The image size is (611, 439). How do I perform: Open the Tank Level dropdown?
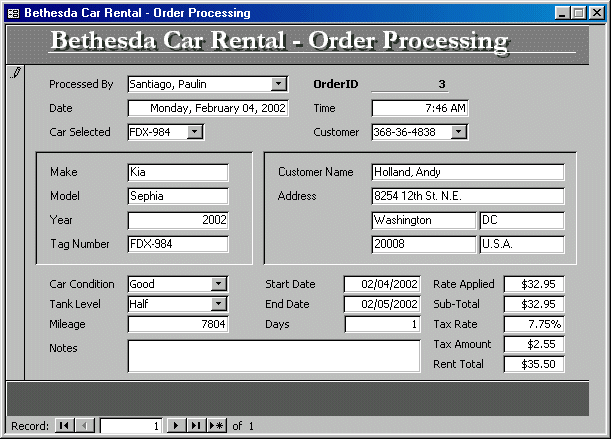coord(219,304)
